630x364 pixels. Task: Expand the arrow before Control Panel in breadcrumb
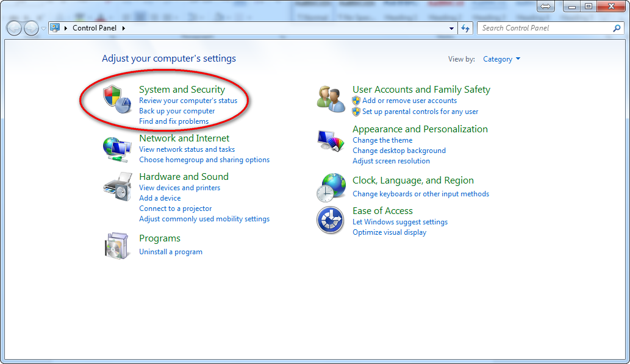(x=65, y=28)
